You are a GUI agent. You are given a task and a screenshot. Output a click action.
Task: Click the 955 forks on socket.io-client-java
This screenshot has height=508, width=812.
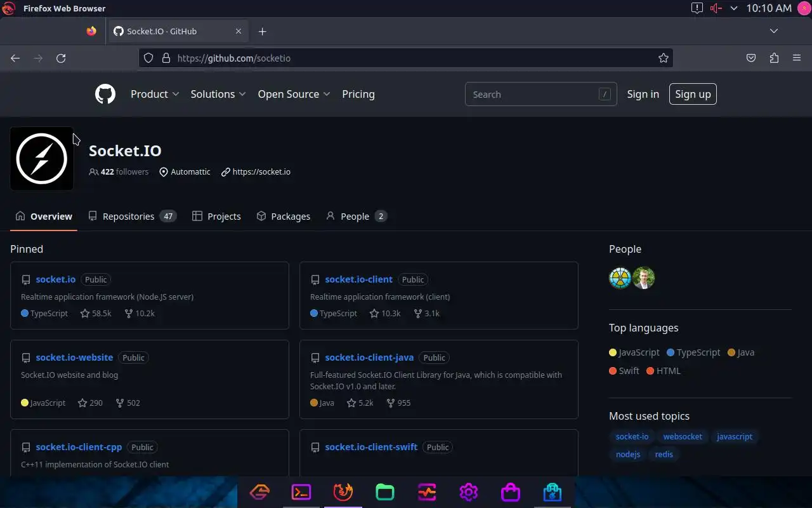399,403
